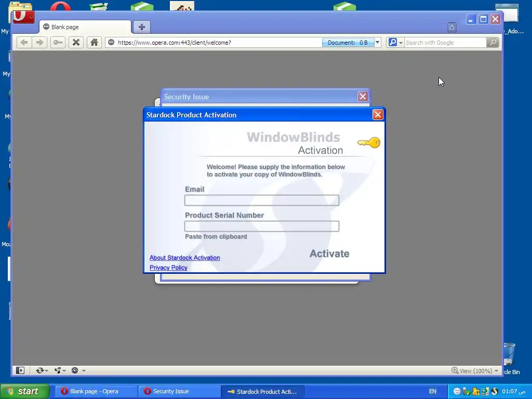Screen dimensions: 532x399
Task: Open the Opera Unite icon
Action: (x=57, y=370)
